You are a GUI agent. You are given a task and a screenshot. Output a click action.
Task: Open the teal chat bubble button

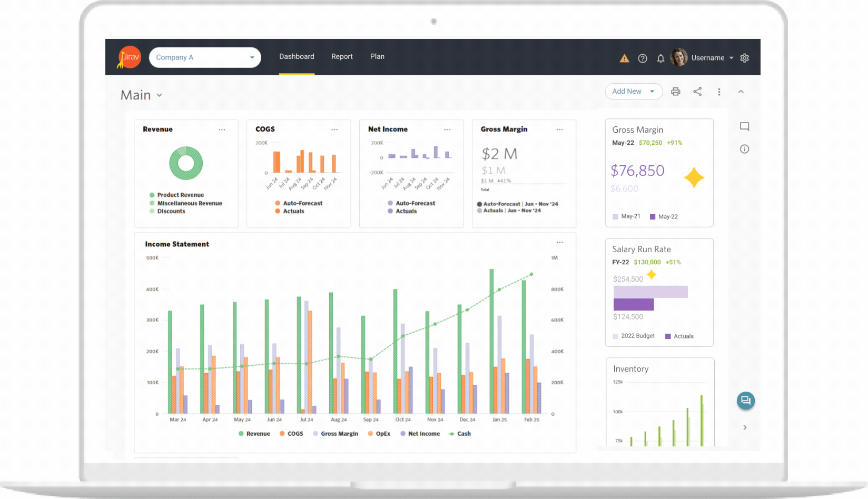[x=745, y=401]
